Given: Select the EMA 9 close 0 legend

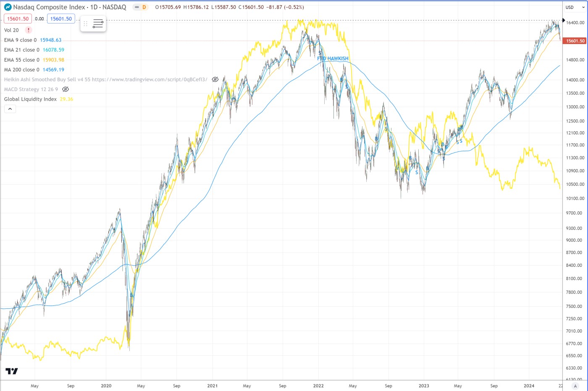Looking at the screenshot, I should point(20,40).
